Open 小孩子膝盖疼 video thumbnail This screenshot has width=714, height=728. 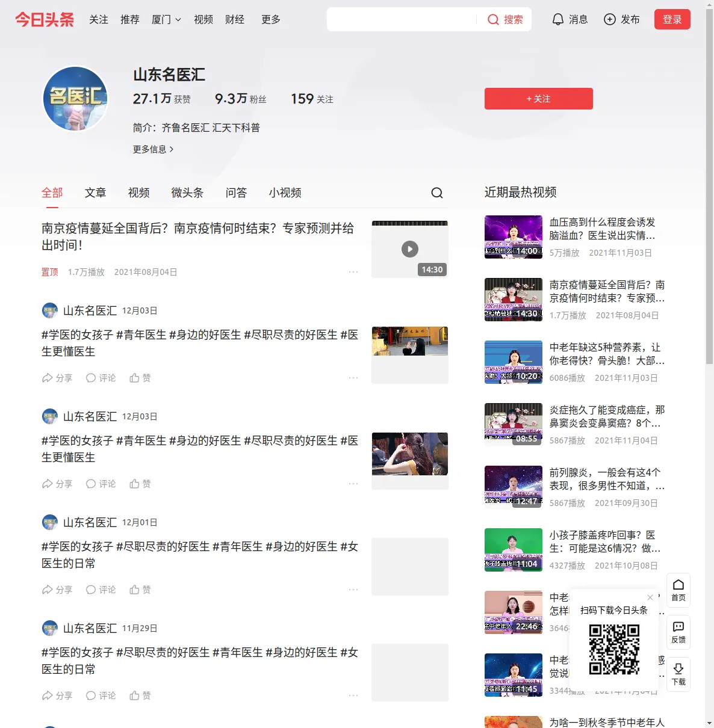point(514,550)
